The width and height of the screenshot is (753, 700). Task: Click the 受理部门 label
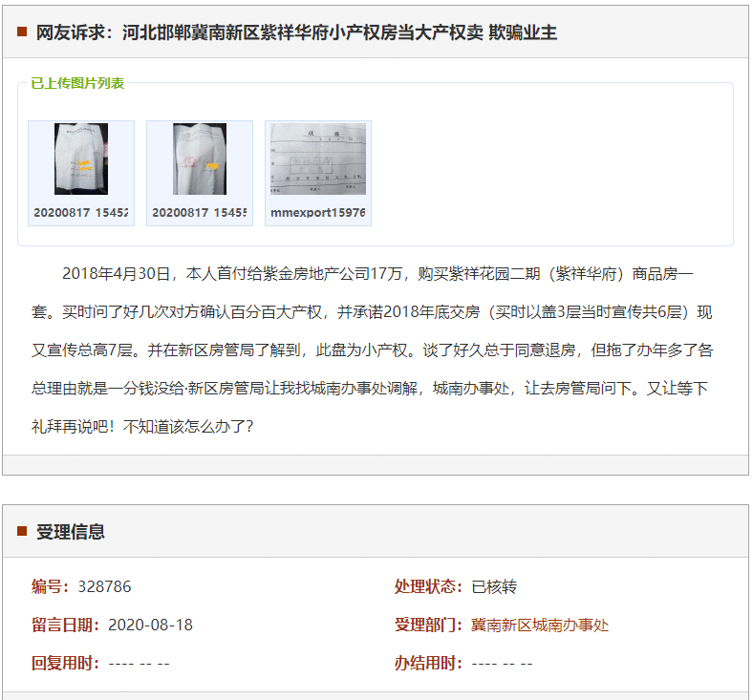[x=428, y=625]
